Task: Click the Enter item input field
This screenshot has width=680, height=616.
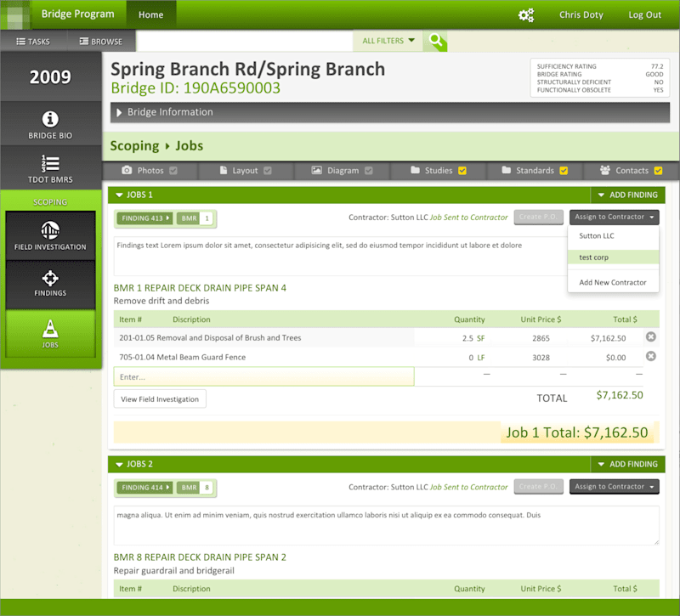Action: coord(263,376)
